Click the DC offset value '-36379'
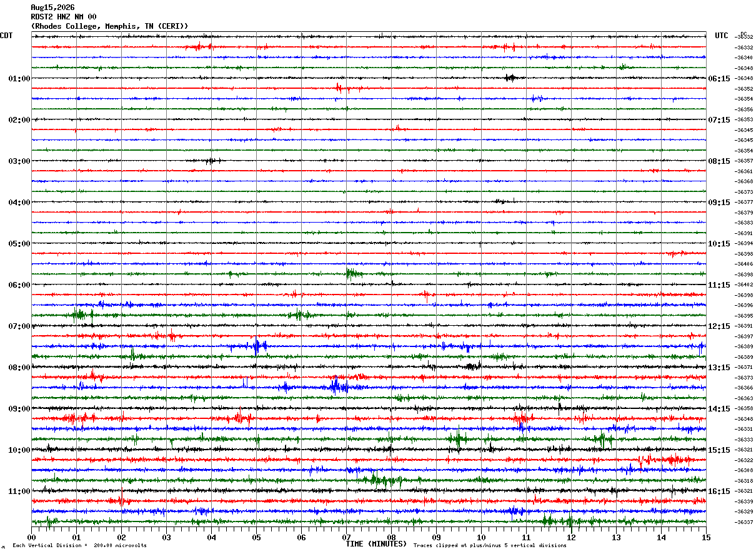This screenshot has width=756, height=554. point(744,213)
